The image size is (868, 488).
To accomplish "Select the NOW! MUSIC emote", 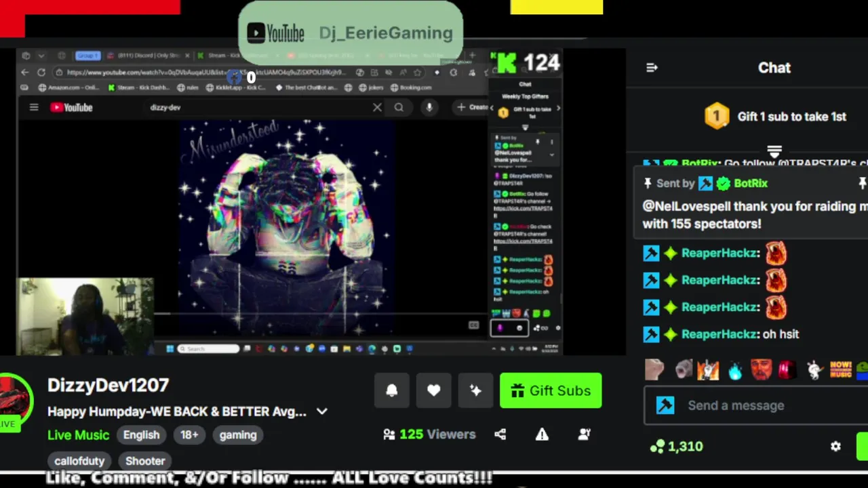I will (840, 370).
